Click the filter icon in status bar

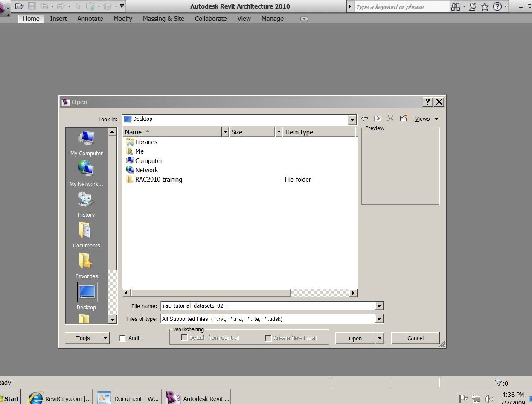(499, 383)
